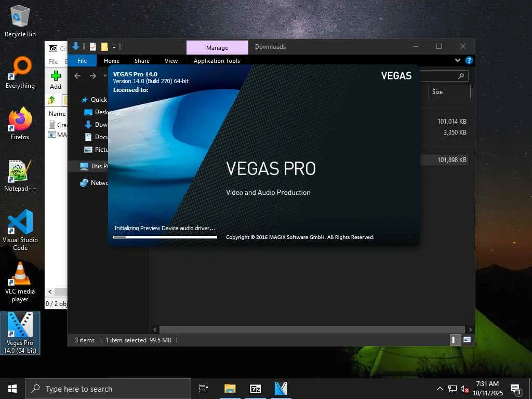Click the Name column header in 7-Zip
Image resolution: width=532 pixels, height=399 pixels.
click(x=57, y=114)
